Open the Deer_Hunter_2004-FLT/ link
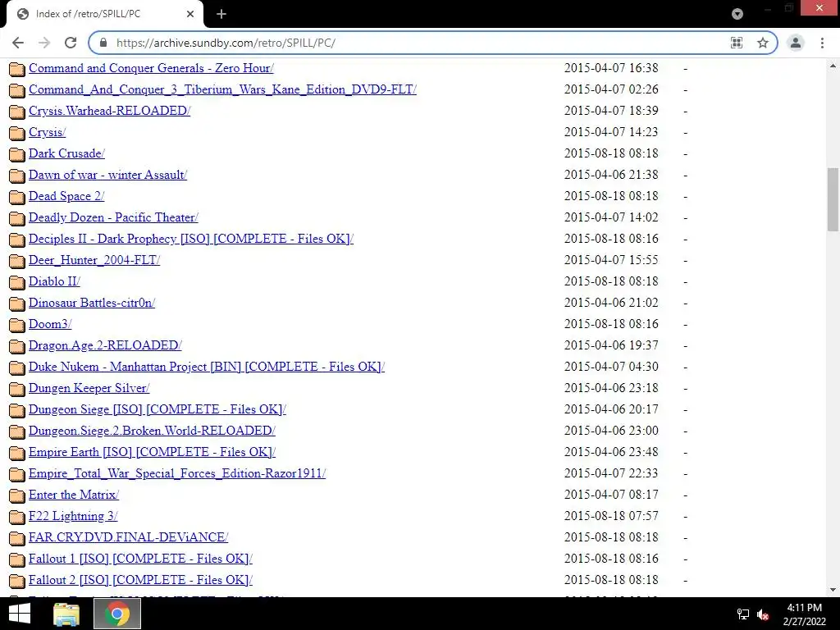The image size is (840, 630). tap(94, 260)
